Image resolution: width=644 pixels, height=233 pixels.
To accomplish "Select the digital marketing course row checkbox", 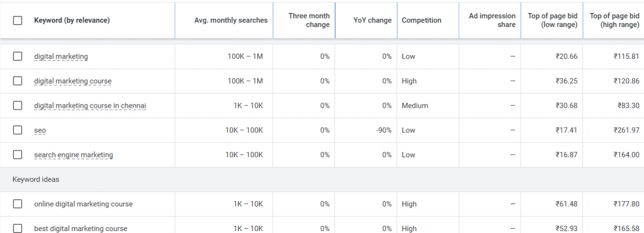I will tap(17, 81).
